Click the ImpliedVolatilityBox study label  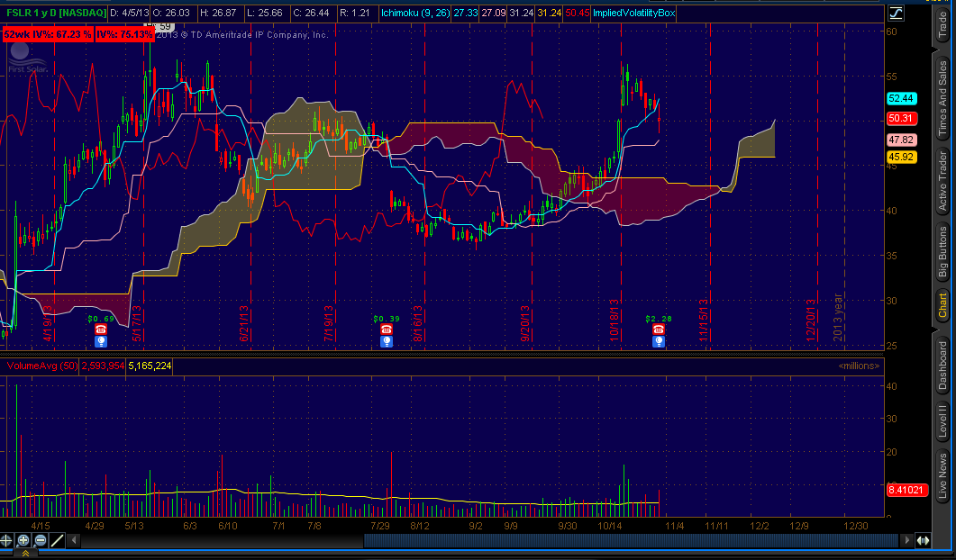click(634, 13)
